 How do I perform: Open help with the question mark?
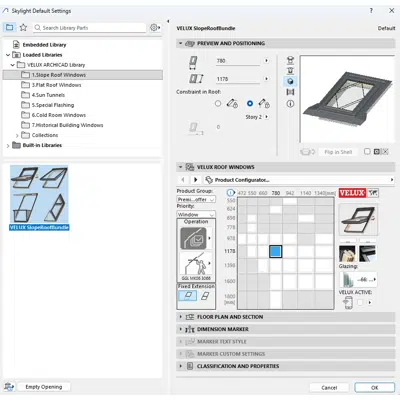coord(371,11)
